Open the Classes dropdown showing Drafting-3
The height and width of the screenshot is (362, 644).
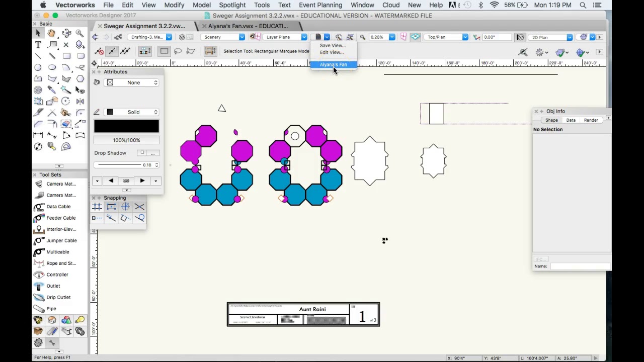[x=149, y=37]
